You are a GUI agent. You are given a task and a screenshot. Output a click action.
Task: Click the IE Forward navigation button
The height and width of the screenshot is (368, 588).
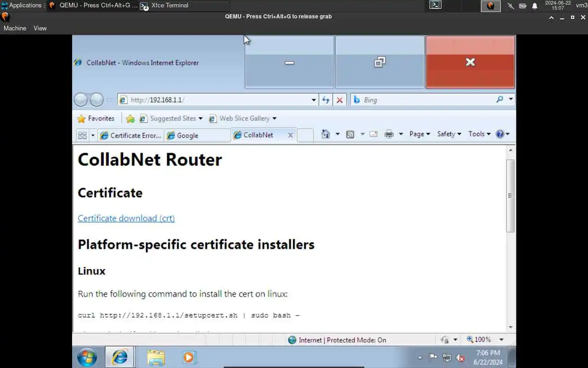coord(96,100)
